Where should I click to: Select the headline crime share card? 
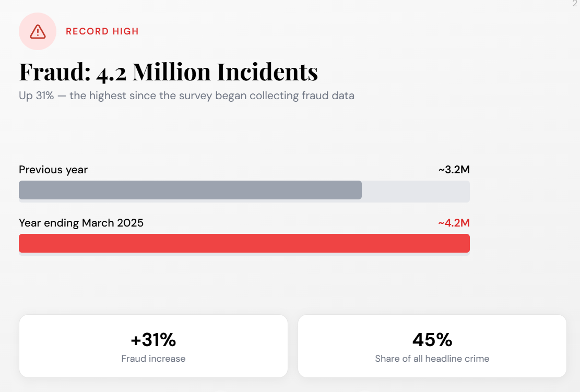(x=432, y=346)
